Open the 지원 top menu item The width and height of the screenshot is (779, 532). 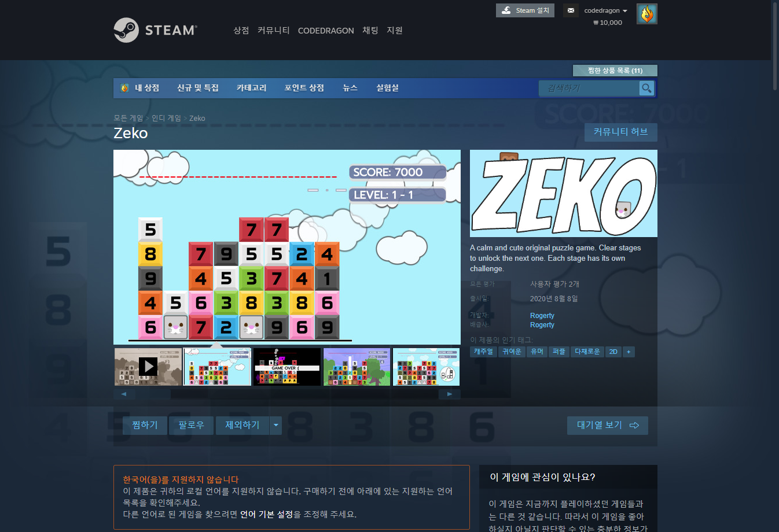tap(395, 30)
